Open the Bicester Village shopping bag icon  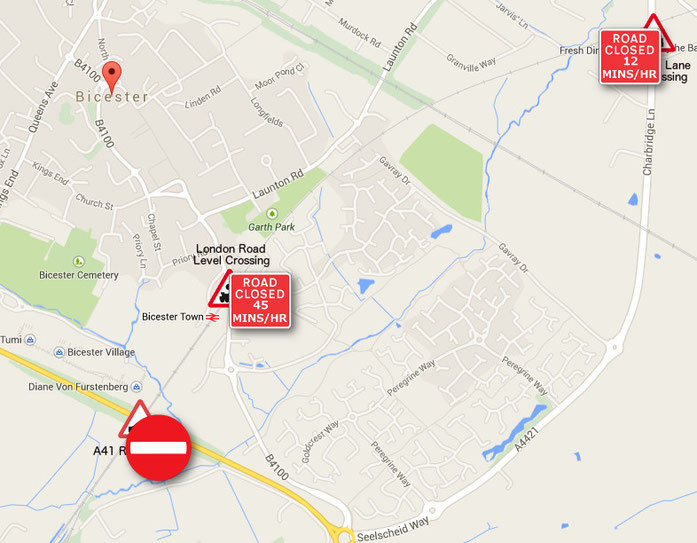59,352
